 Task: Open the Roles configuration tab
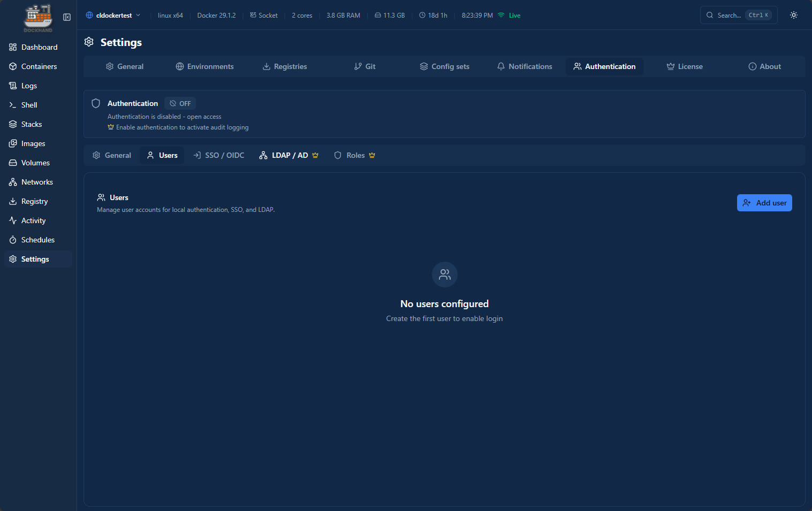click(354, 155)
